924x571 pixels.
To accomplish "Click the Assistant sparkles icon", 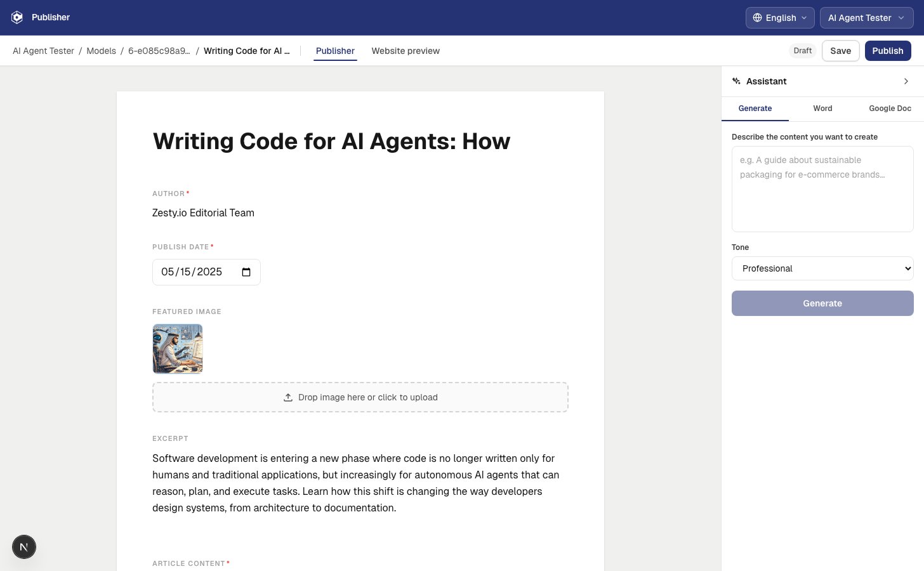I will coord(736,81).
